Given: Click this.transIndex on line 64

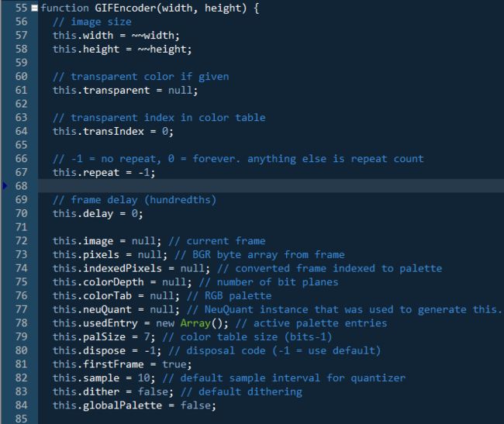Looking at the screenshot, I should [98, 131].
